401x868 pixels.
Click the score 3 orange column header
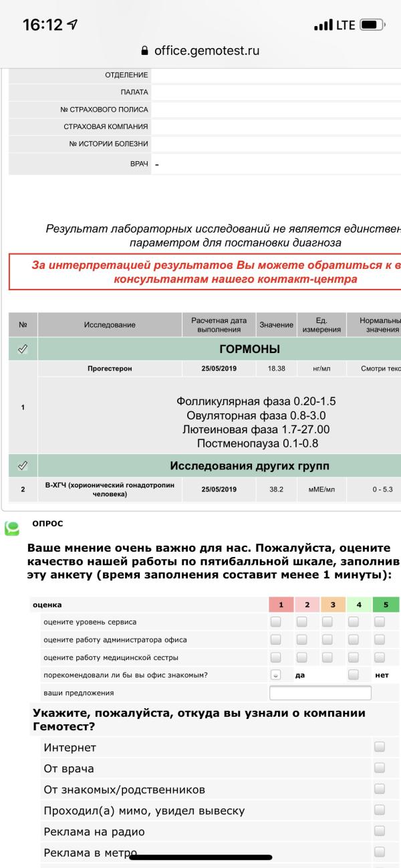pos(333,605)
